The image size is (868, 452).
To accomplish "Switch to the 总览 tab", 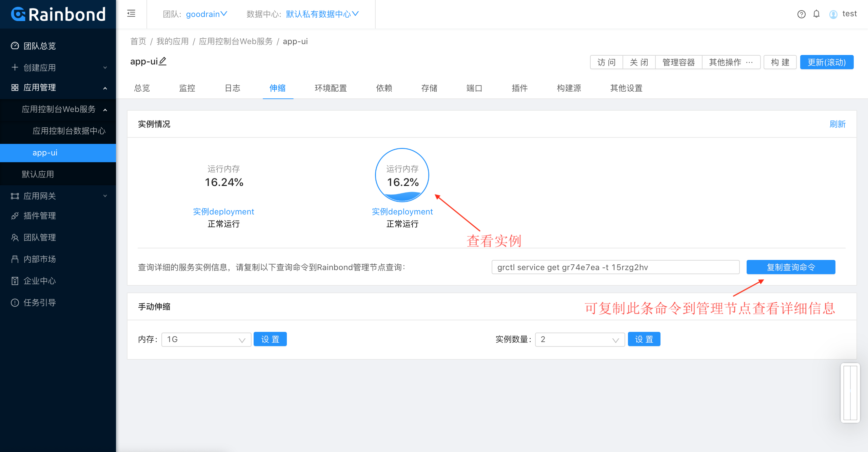I will coord(142,88).
